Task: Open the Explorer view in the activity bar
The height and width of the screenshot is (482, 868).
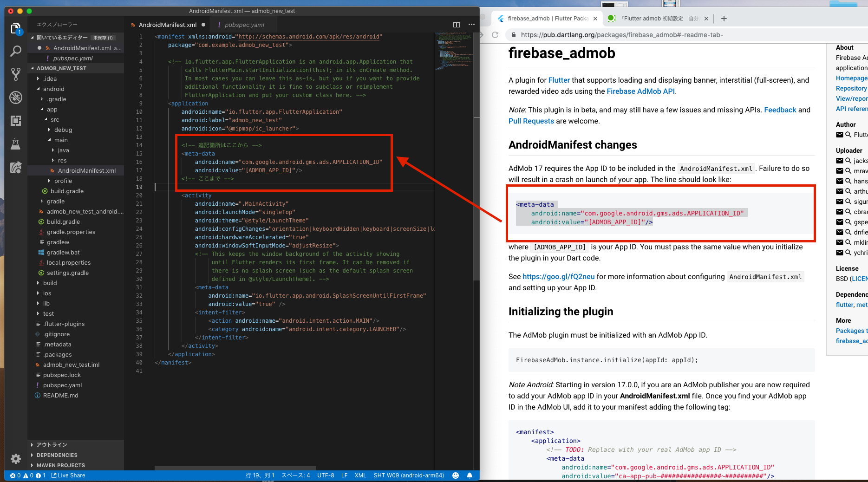Action: (16, 29)
